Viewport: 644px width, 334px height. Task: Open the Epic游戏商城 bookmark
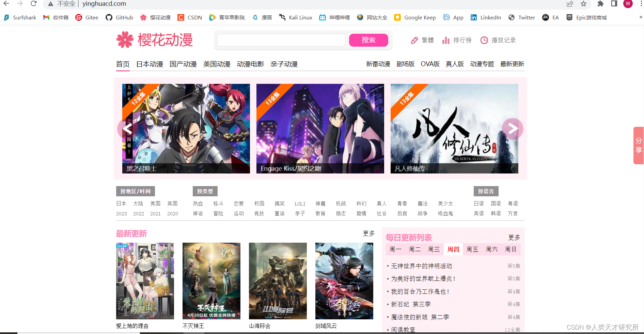click(x=586, y=17)
